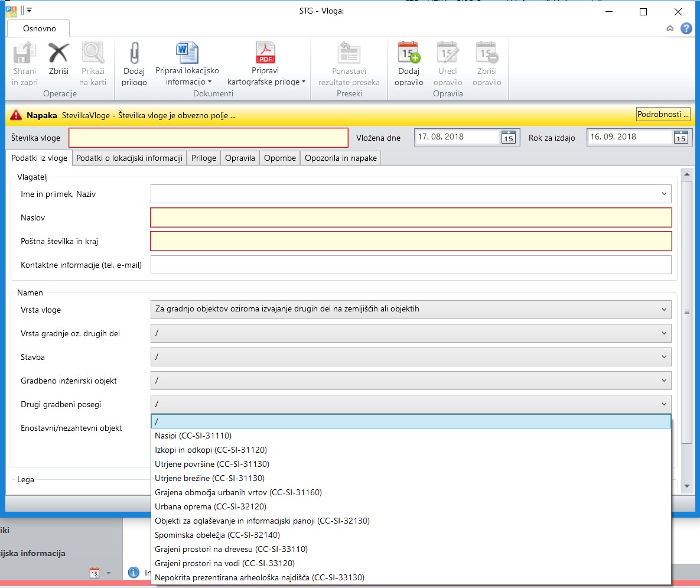Click Pripravi kartografske priloge PDF icon

pos(265,53)
